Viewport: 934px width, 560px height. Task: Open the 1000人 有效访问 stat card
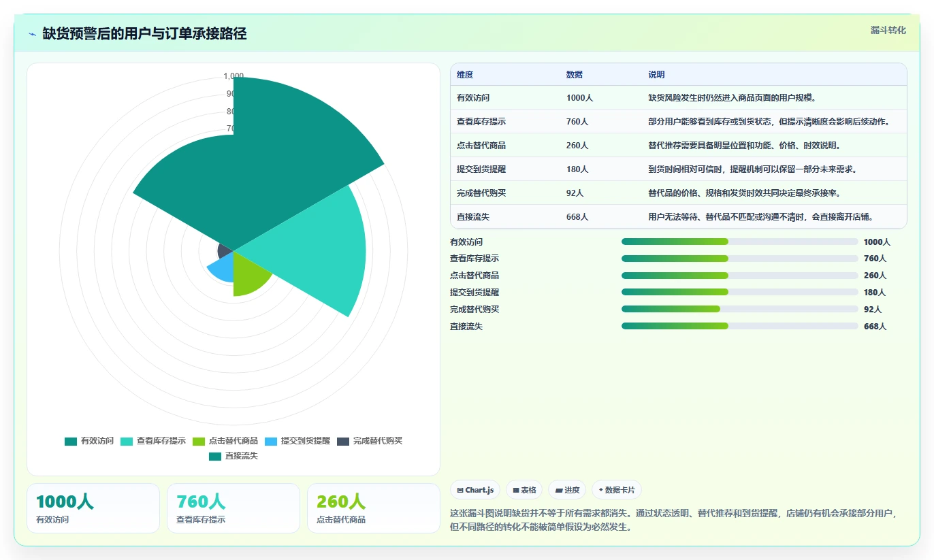pos(93,508)
